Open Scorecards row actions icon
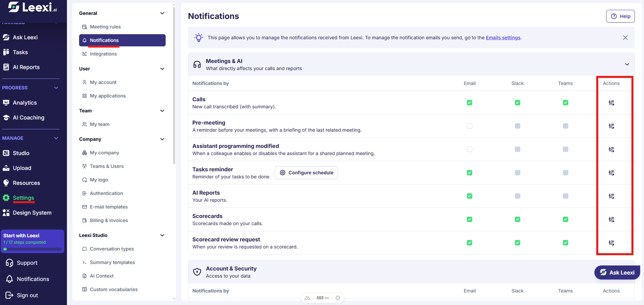Viewport: 644px width, 305px height. [611, 219]
